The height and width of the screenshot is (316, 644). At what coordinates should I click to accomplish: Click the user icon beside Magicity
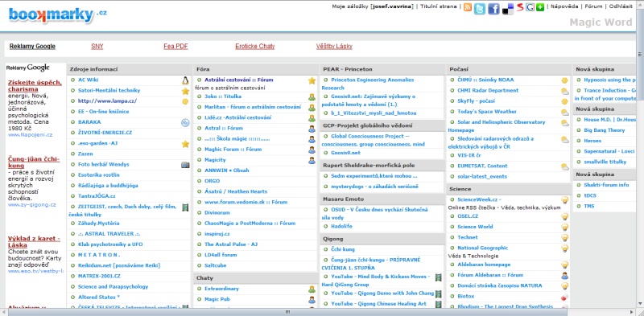coord(312,161)
